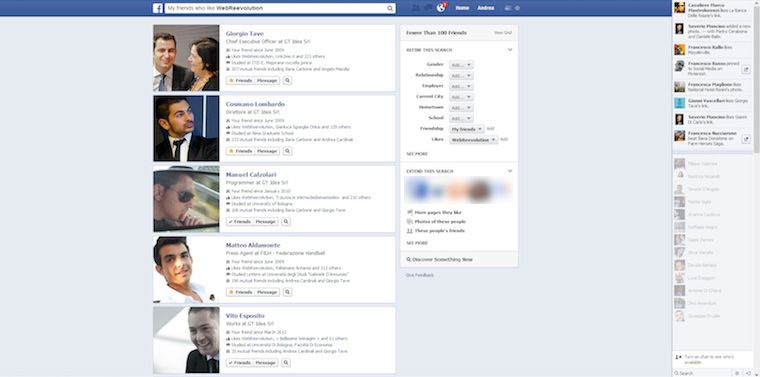This screenshot has height=377, width=760.
Task: Click the chat Search field at sidebar bottom
Action: (x=703, y=373)
